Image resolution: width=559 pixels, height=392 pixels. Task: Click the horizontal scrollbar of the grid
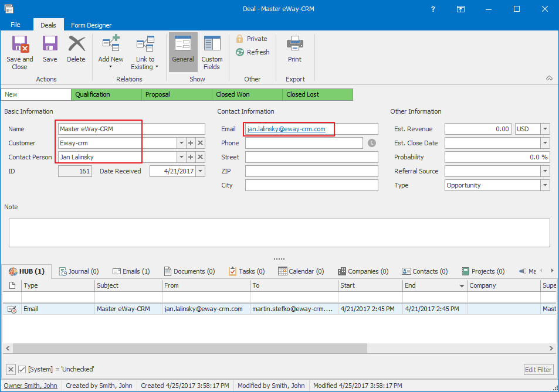(x=189, y=348)
